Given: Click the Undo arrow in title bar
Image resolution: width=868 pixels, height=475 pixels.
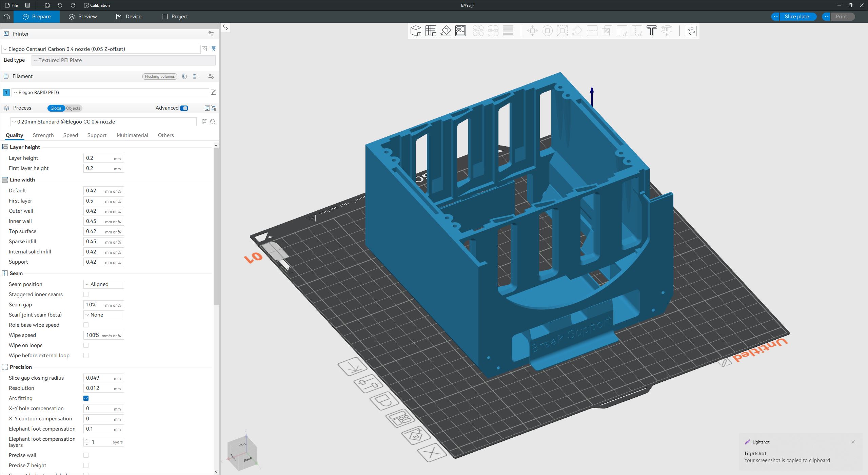Looking at the screenshot, I should click(x=60, y=5).
